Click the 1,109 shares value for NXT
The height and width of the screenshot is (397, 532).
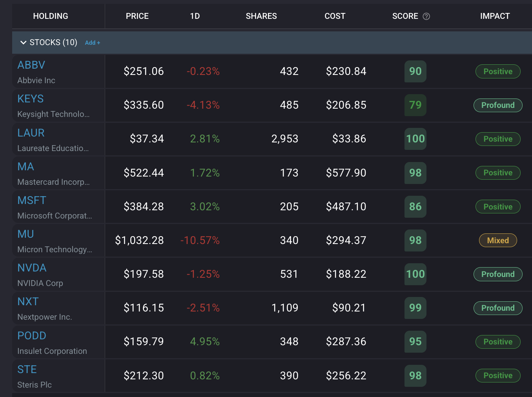[285, 308]
